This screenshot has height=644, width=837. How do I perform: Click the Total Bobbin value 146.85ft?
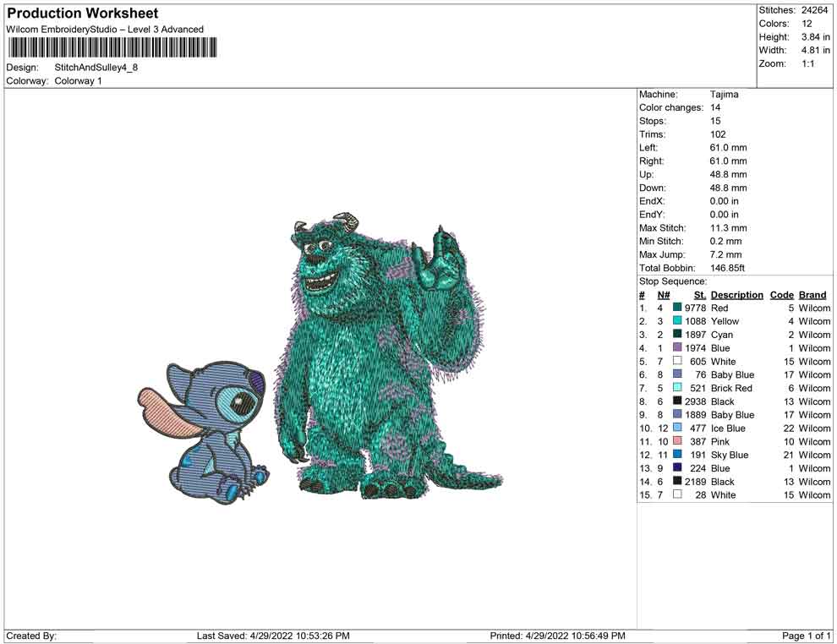[727, 268]
